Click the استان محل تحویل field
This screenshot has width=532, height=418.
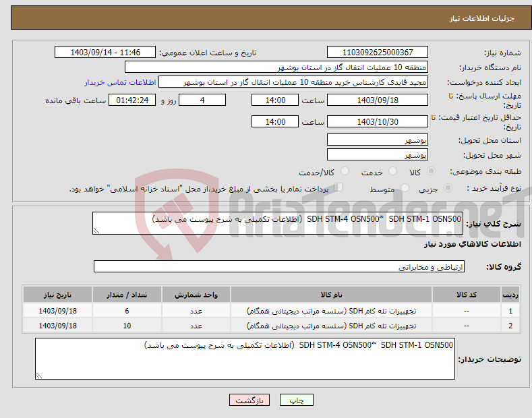(378, 140)
